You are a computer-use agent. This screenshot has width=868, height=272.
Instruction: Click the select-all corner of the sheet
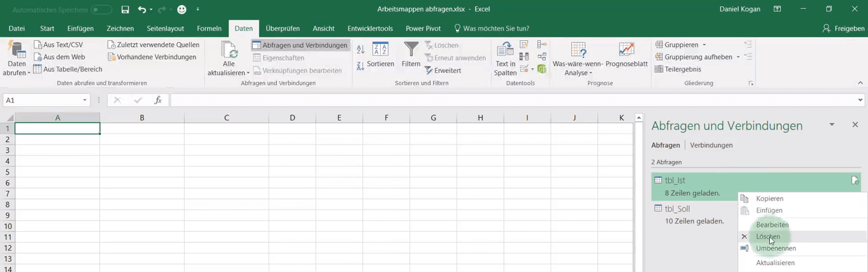tap(9, 118)
